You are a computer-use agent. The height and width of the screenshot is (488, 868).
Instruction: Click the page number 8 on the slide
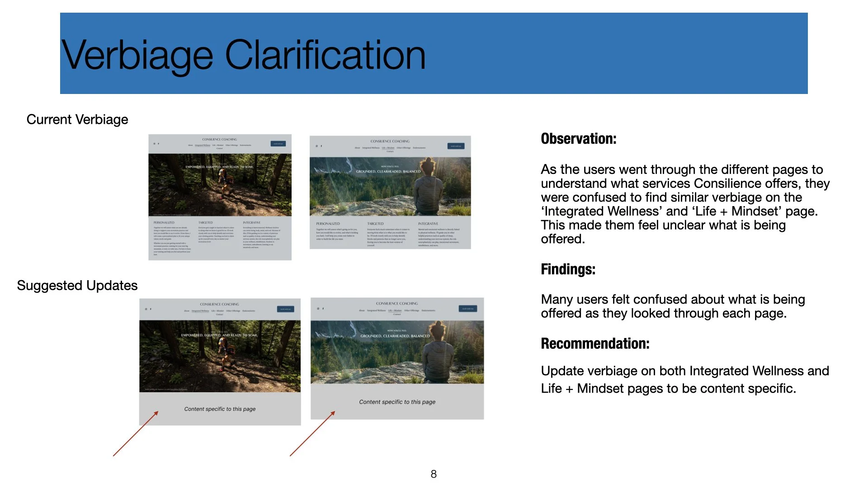click(x=433, y=474)
